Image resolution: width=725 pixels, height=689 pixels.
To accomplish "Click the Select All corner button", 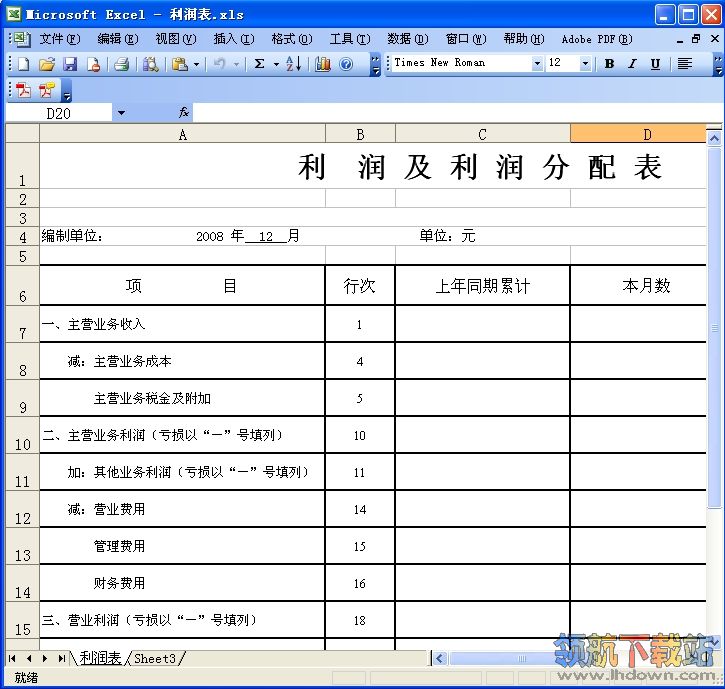I will point(22,134).
